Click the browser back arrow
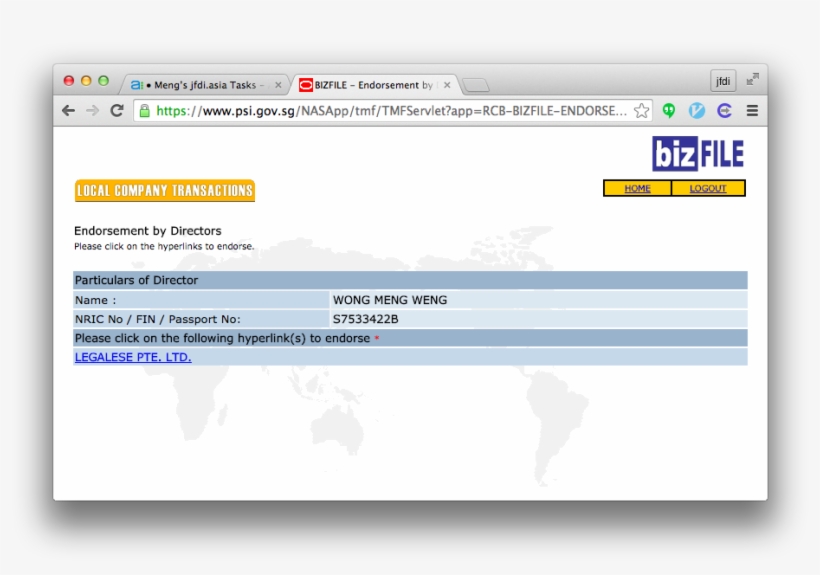Viewport: 820px width, 575px height. click(x=68, y=111)
